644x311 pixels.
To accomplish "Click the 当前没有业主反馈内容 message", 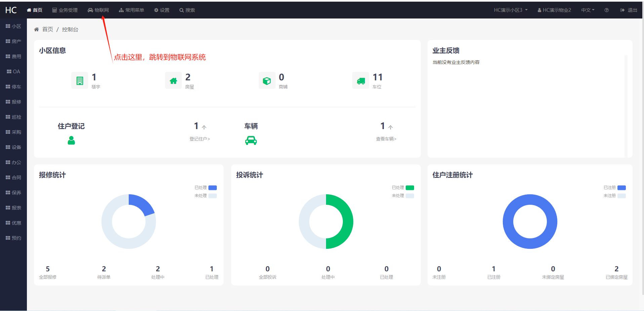I will 456,62.
